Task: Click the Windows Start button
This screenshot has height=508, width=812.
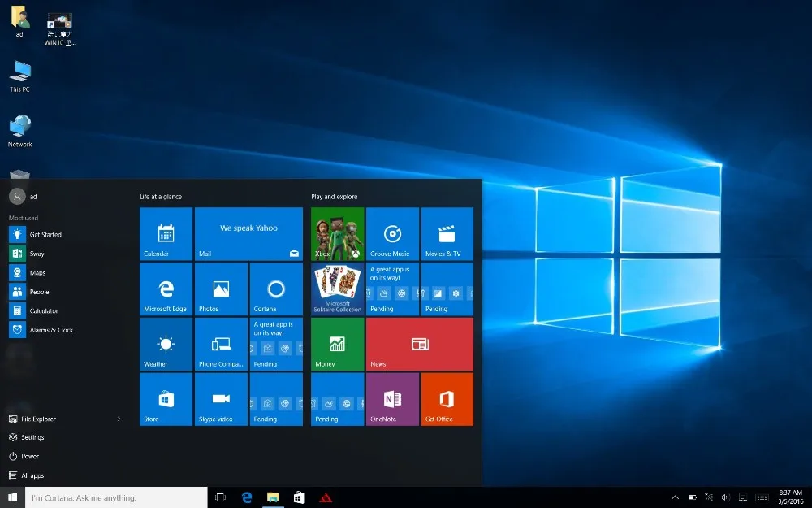Action: pyautogui.click(x=12, y=497)
